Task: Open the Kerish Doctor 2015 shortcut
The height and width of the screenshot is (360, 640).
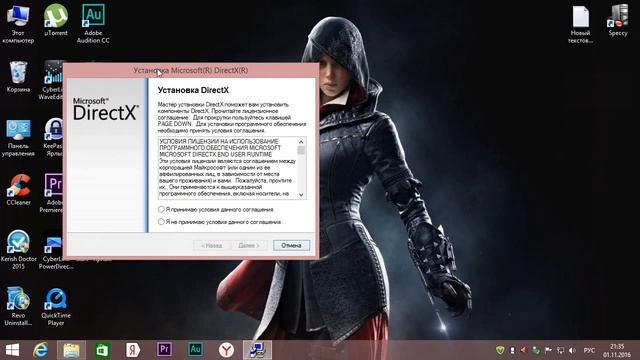Action: (x=18, y=250)
